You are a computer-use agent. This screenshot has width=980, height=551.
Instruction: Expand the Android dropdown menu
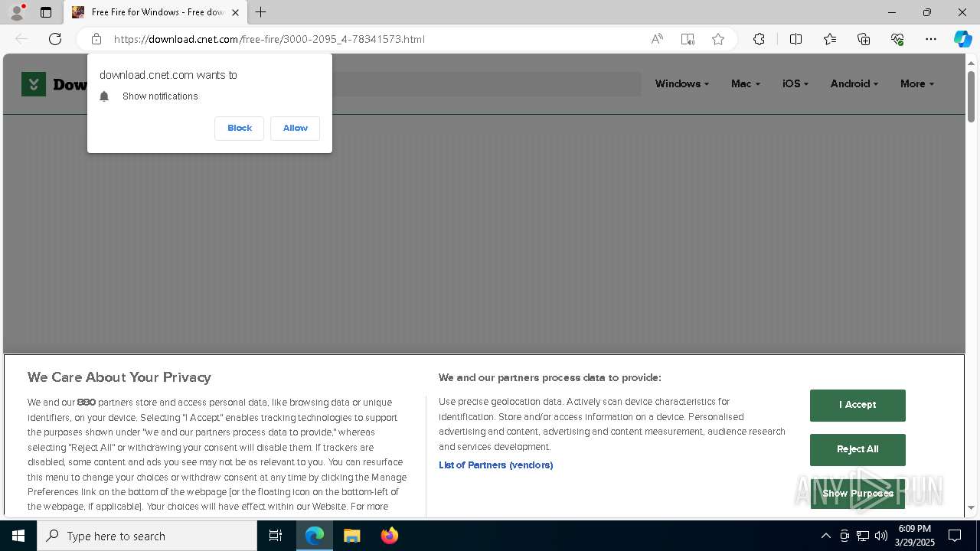click(854, 84)
